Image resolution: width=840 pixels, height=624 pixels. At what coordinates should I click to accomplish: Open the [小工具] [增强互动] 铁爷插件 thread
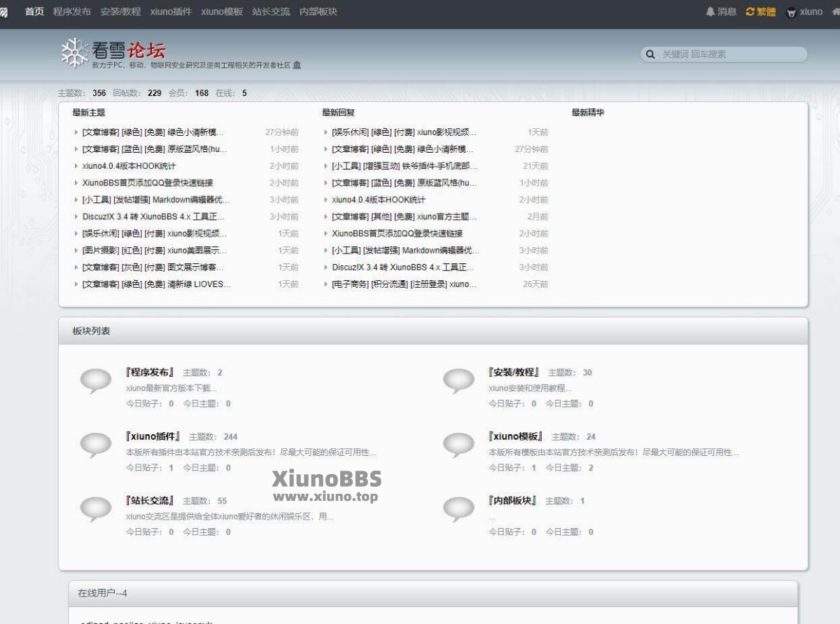pyautogui.click(x=405, y=166)
